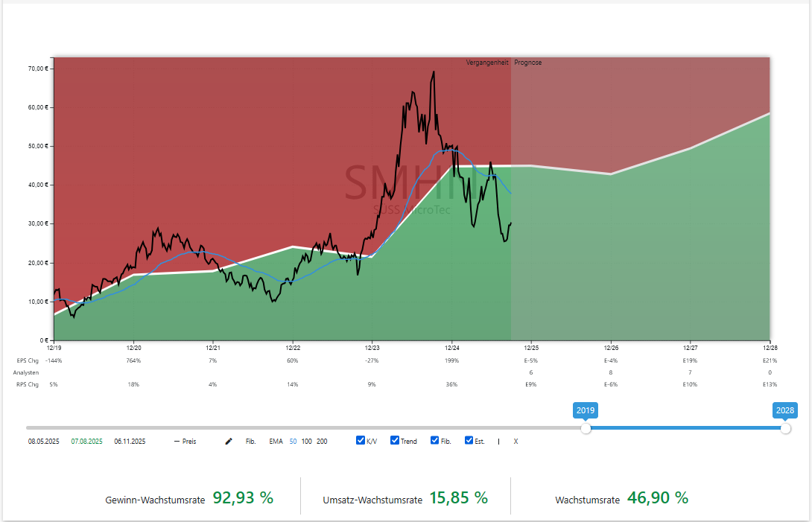
Task: Select the date 08.05.2025
Action: click(43, 442)
